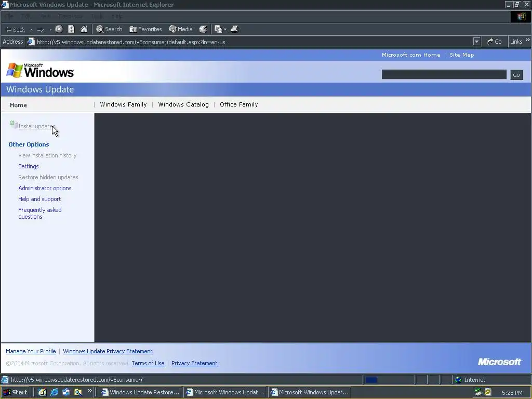Open the Mail button dropdown arrow

pyautogui.click(x=225, y=30)
